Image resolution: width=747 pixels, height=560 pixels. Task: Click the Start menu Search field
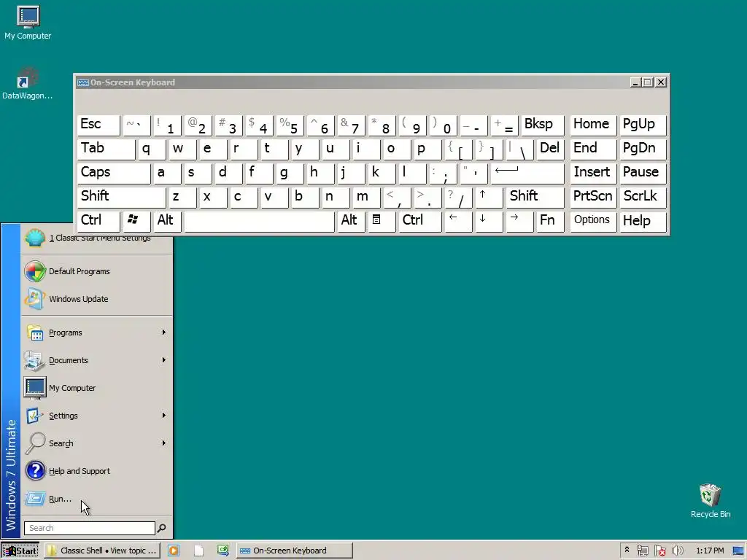pos(90,528)
